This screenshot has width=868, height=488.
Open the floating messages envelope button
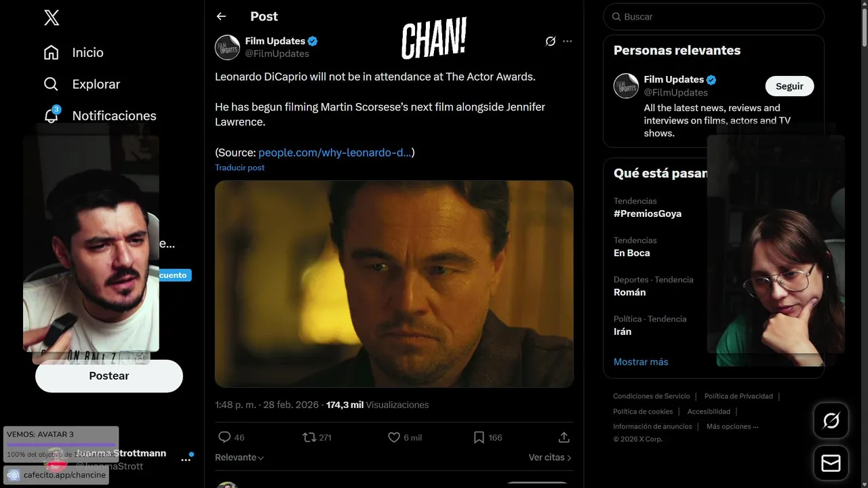coord(831,463)
